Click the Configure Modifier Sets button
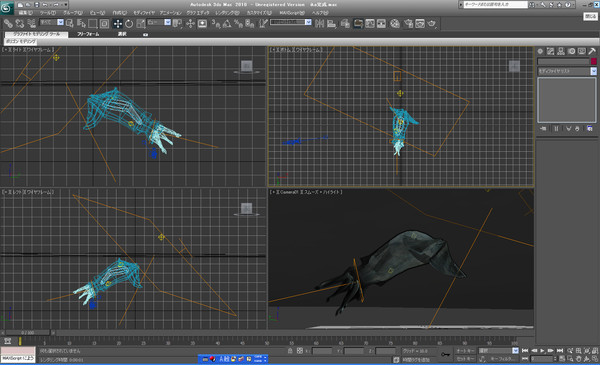 [x=590, y=129]
